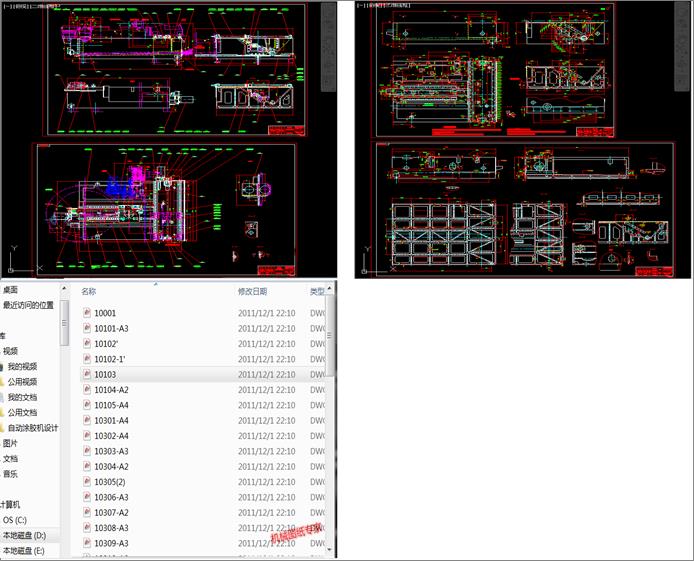694x561 pixels.
Task: Select the 10104-A2 file
Action: point(111,390)
